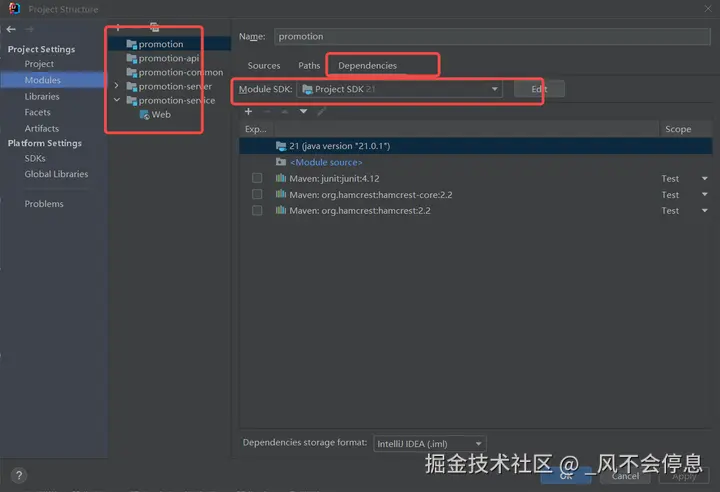The width and height of the screenshot is (720, 492).
Task: Click the copy module icon
Action: tap(154, 27)
